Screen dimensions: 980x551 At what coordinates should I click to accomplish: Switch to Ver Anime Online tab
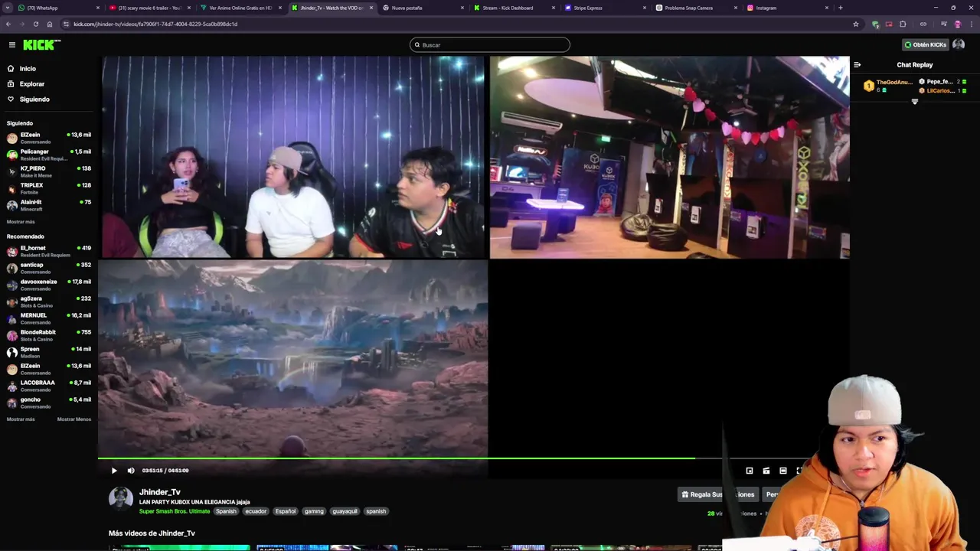pyautogui.click(x=240, y=8)
